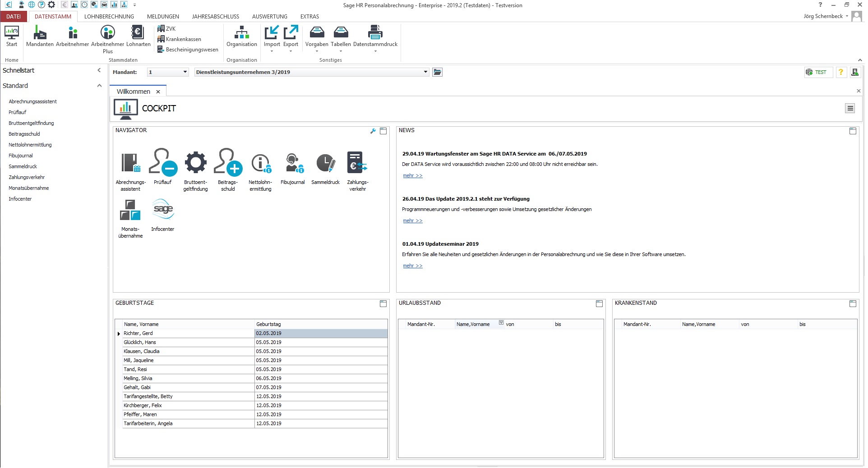Screen dimensions: 868x468
Task: Collapse the ribbon with the chevron
Action: pos(859,60)
